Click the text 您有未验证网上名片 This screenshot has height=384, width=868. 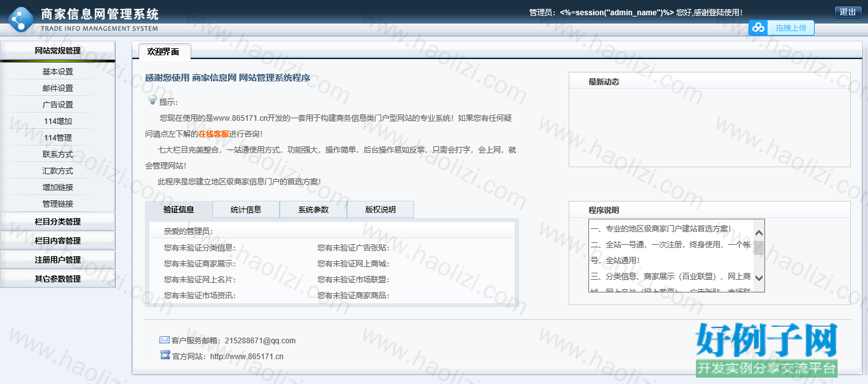tap(200, 280)
